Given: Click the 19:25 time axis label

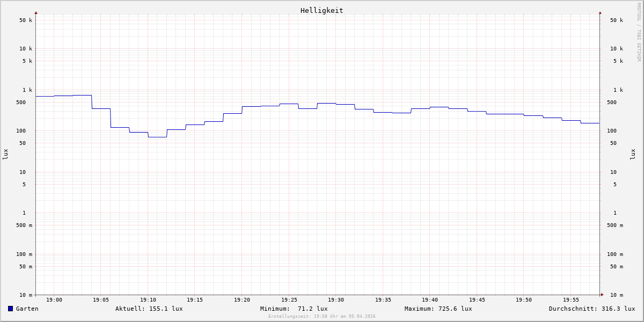Looking at the screenshot, I should point(289,300).
